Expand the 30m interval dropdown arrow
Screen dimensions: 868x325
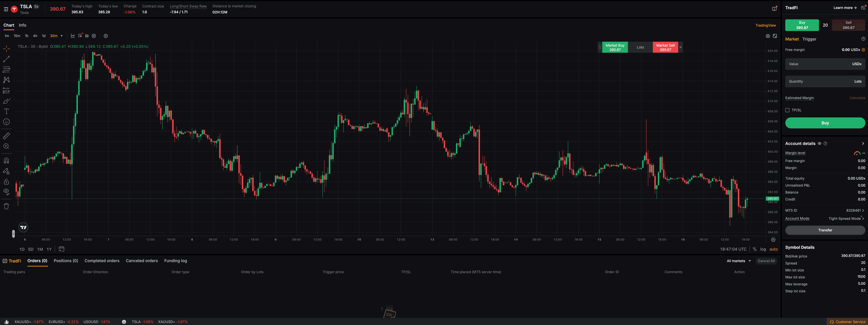pyautogui.click(x=61, y=36)
